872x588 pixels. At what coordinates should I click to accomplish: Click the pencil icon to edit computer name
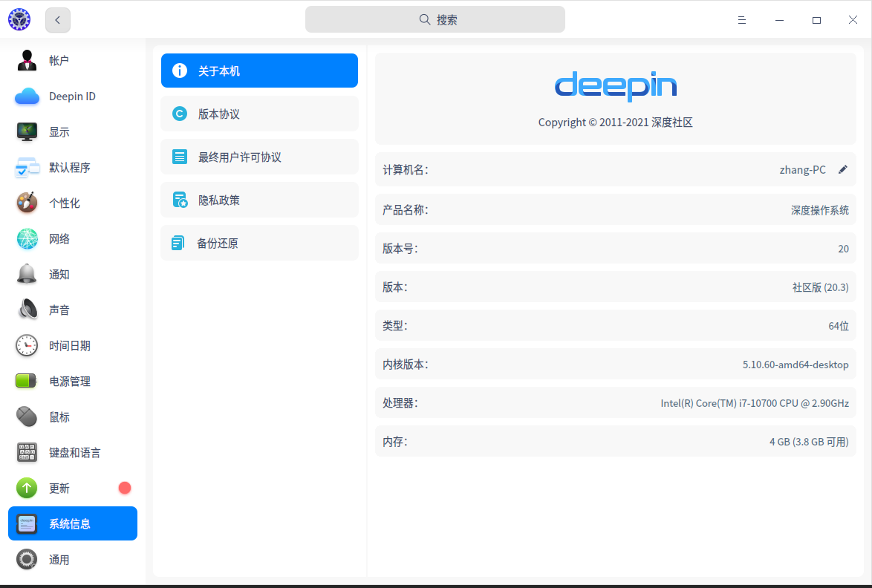[843, 169]
